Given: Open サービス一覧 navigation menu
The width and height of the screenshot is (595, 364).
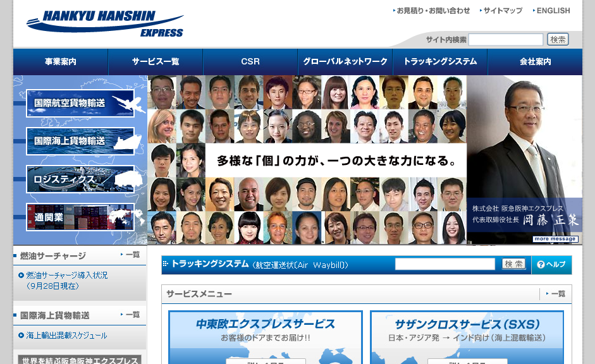Looking at the screenshot, I should [155, 62].
